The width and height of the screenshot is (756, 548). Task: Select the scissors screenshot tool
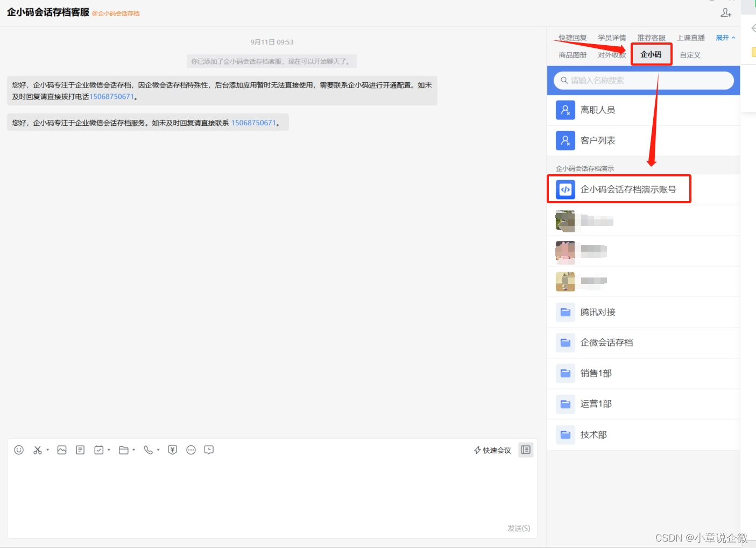[x=37, y=450]
